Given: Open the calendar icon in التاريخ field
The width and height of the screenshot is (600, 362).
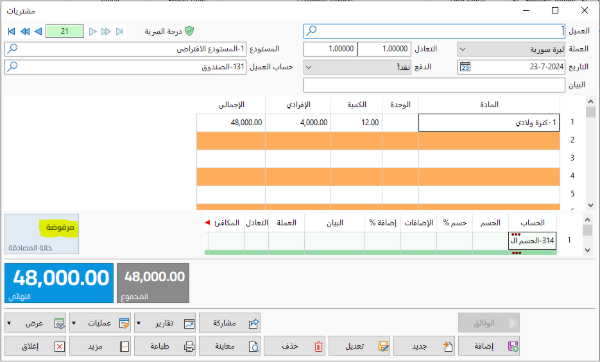Looking at the screenshot, I should (465, 67).
